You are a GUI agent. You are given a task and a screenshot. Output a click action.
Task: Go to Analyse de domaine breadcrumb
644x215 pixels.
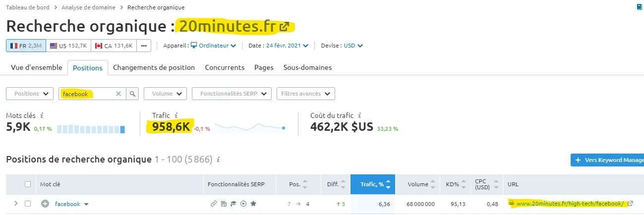88,7
